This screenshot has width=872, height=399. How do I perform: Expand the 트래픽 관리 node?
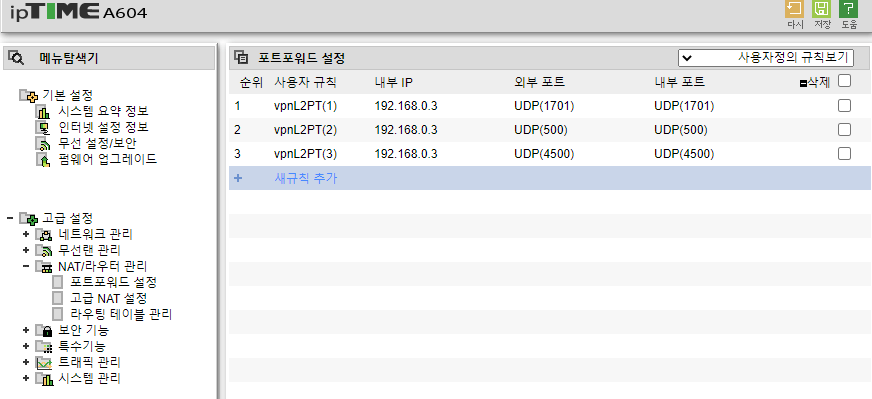coord(26,363)
